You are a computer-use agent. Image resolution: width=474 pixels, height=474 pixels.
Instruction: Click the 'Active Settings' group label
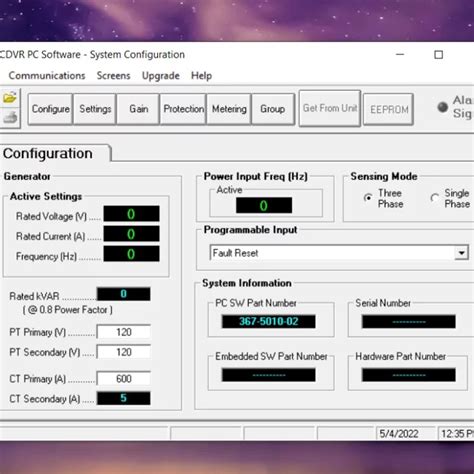coord(46,196)
